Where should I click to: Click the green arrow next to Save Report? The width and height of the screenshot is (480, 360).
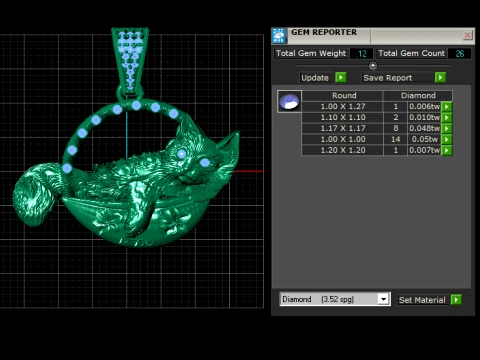pyautogui.click(x=440, y=78)
